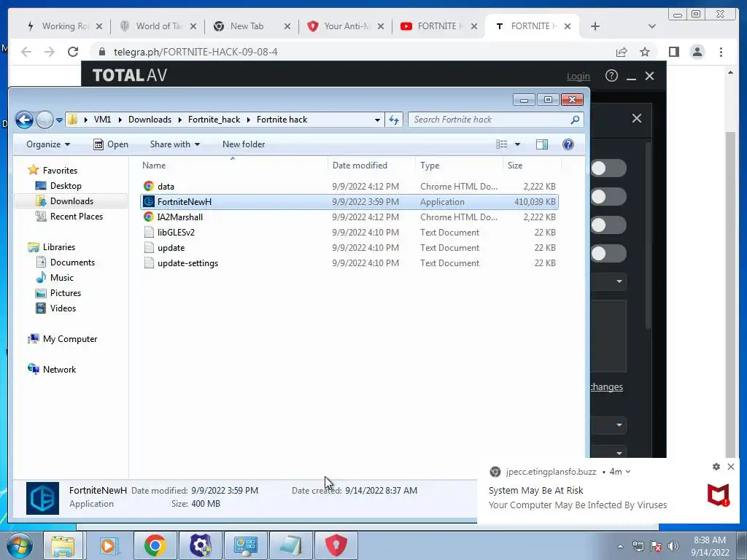Click the Chrome address bar URL
Viewport: 747px width, 560px height.
[196, 52]
